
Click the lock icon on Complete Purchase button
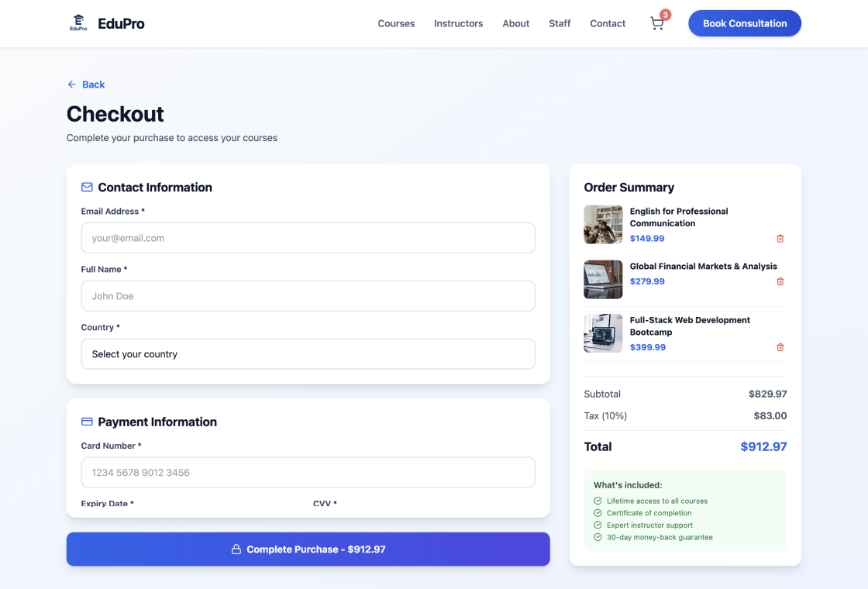236,549
